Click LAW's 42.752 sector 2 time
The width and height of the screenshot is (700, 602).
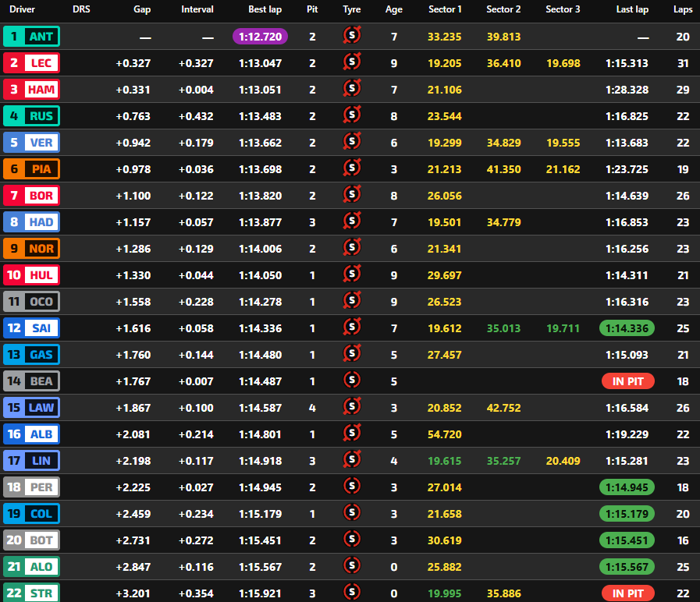(x=503, y=408)
